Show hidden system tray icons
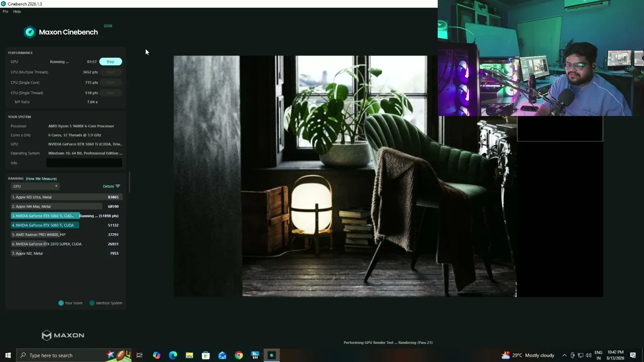The height and width of the screenshot is (362, 644). tap(564, 355)
